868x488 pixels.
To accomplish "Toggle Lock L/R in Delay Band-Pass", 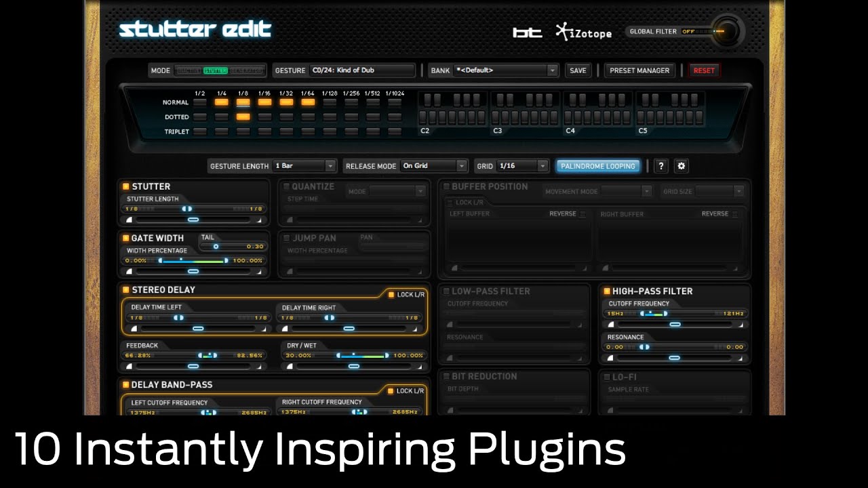I will 391,390.
